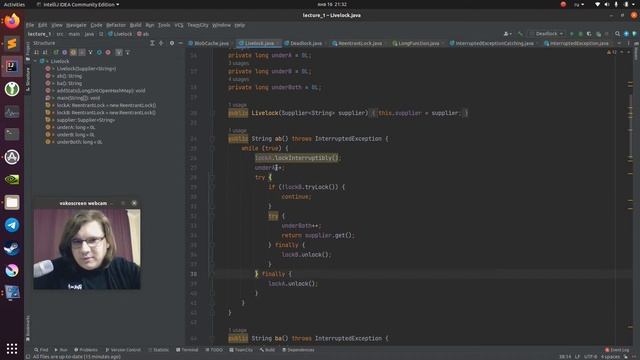
Task: Toggle show lambdas in Structure toolbar
Action: pos(108,52)
